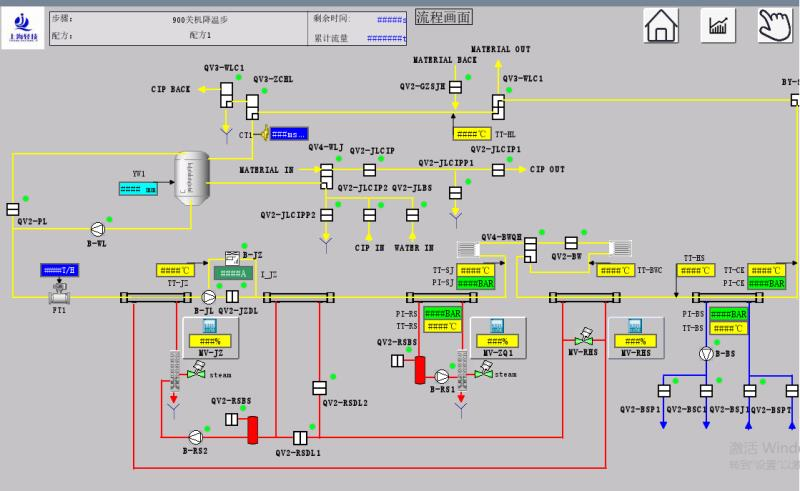Click the FT1 flow meter icon

[59, 294]
